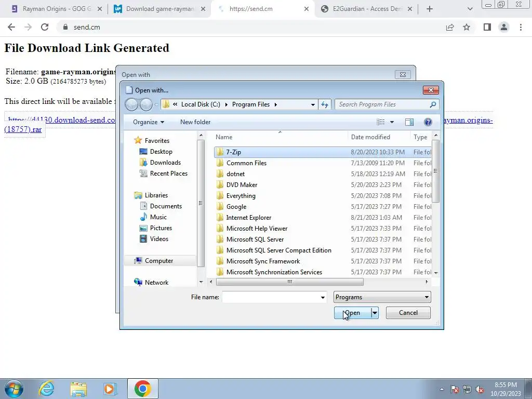
Task: Click the search magnifier icon
Action: (x=433, y=104)
